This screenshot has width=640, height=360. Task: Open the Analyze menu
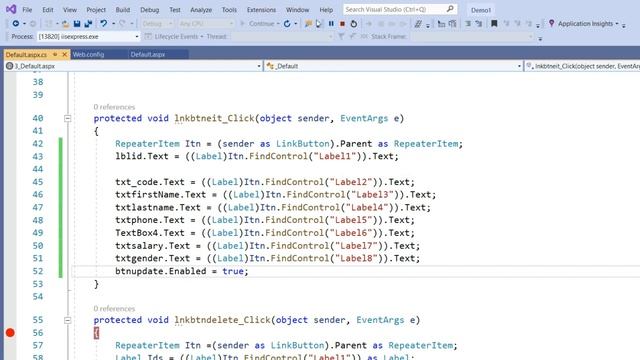201,9
